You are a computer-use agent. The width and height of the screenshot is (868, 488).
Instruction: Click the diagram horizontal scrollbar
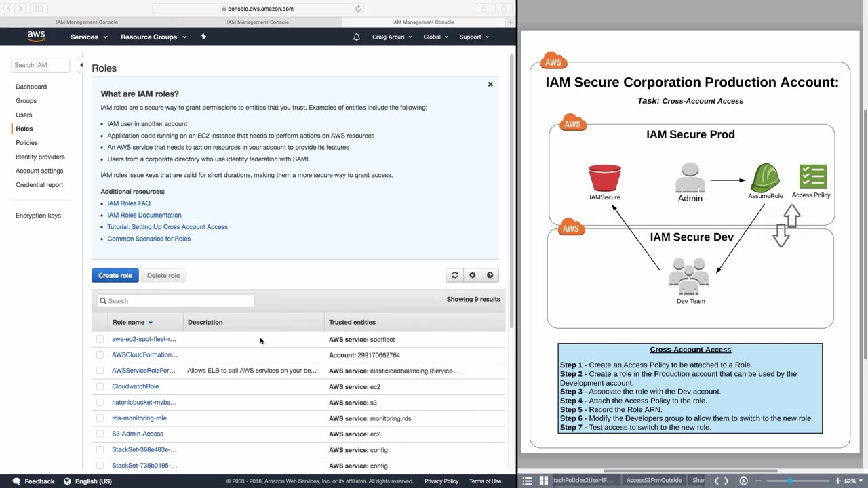[690, 471]
